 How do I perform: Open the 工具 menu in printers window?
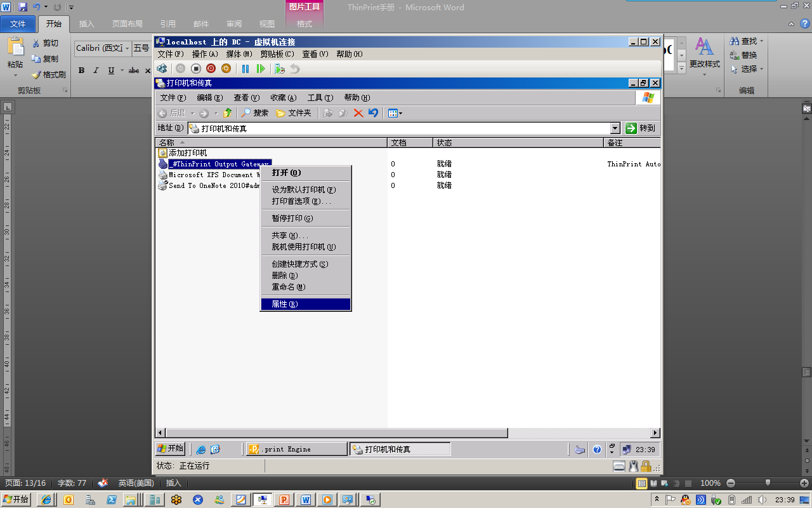point(320,98)
